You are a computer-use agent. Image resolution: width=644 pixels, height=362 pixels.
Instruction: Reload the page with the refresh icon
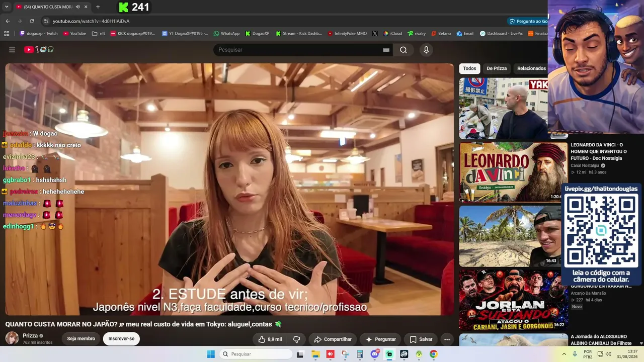point(32,21)
